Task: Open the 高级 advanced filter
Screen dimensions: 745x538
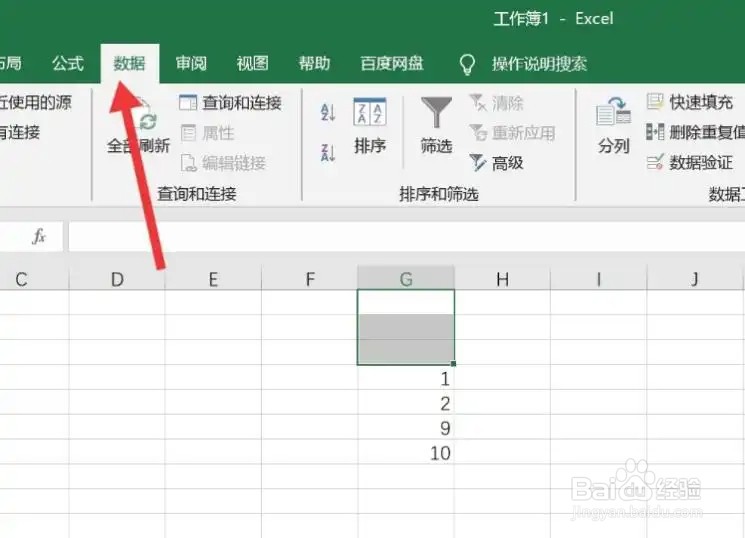Action: (x=496, y=163)
